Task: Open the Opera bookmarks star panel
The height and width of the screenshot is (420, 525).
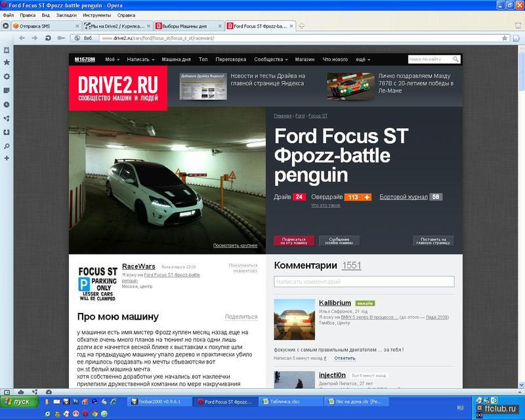Action: coord(7,62)
